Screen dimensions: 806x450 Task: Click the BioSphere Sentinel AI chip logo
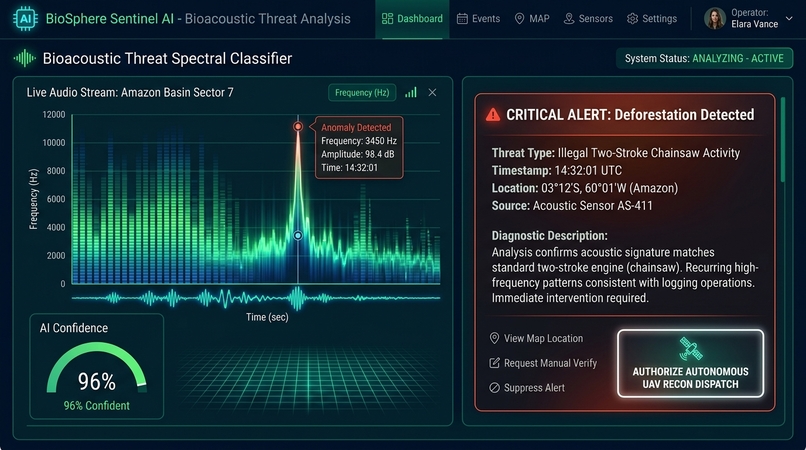click(x=25, y=19)
